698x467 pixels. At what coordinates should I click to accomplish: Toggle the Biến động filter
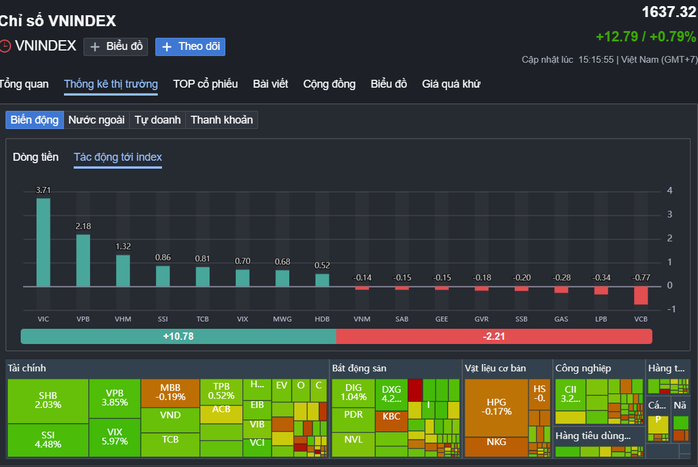[x=33, y=120]
